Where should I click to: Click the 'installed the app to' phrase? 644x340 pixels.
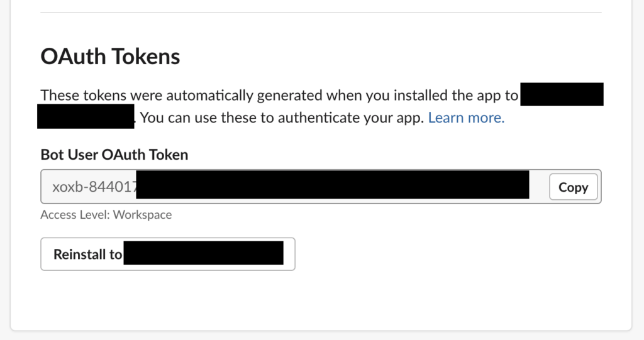tap(456, 96)
